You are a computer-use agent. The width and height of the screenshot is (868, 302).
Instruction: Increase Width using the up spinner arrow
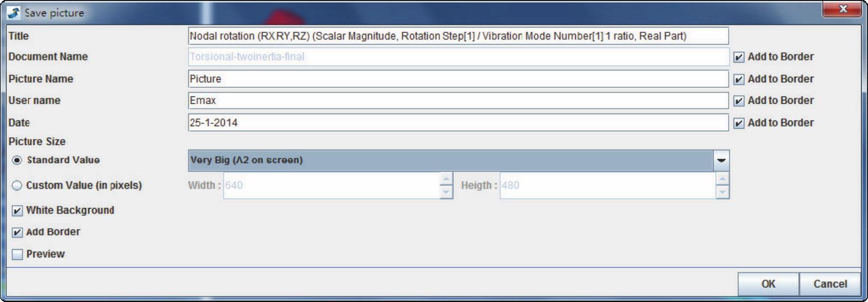pyautogui.click(x=446, y=179)
